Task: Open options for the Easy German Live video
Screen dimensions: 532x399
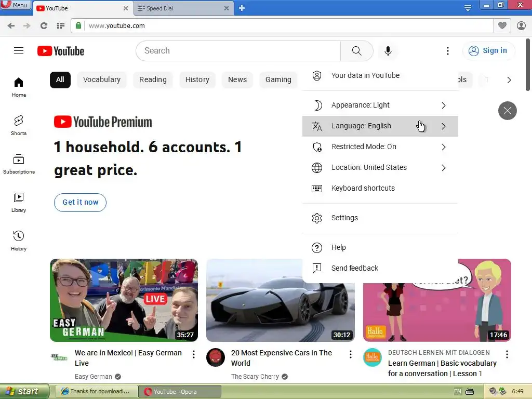Action: coord(193,354)
